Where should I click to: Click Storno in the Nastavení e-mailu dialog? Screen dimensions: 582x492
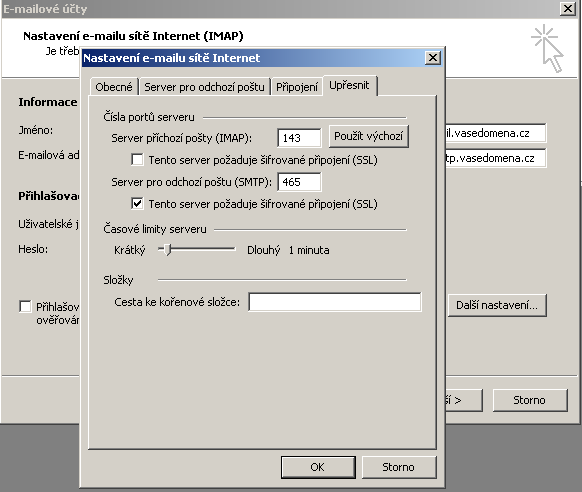pyautogui.click(x=399, y=467)
